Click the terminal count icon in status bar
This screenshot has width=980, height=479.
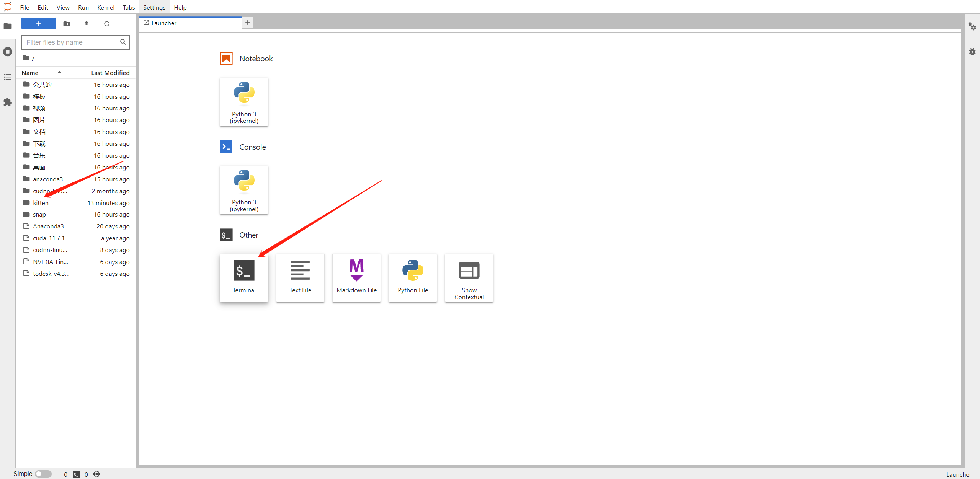tap(77, 474)
